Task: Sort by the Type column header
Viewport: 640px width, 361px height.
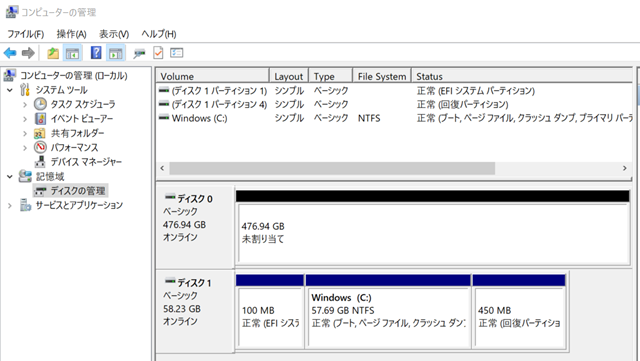Action: (330, 76)
